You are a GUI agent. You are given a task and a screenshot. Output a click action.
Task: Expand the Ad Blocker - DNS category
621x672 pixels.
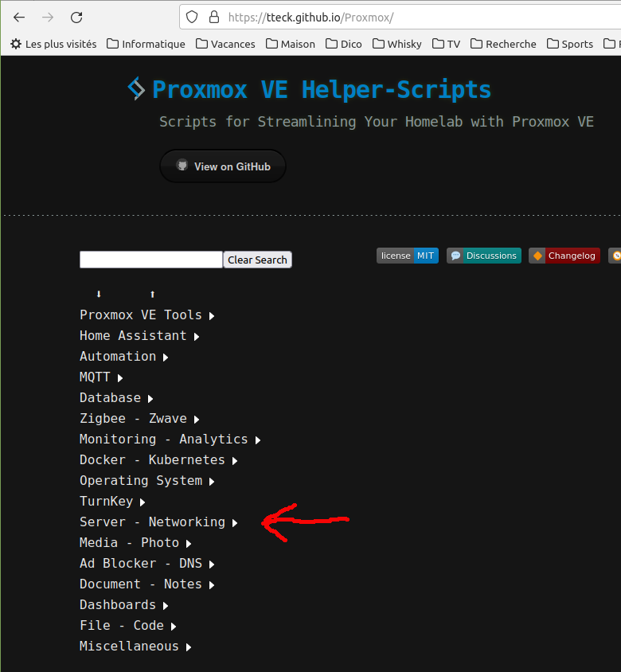click(147, 563)
